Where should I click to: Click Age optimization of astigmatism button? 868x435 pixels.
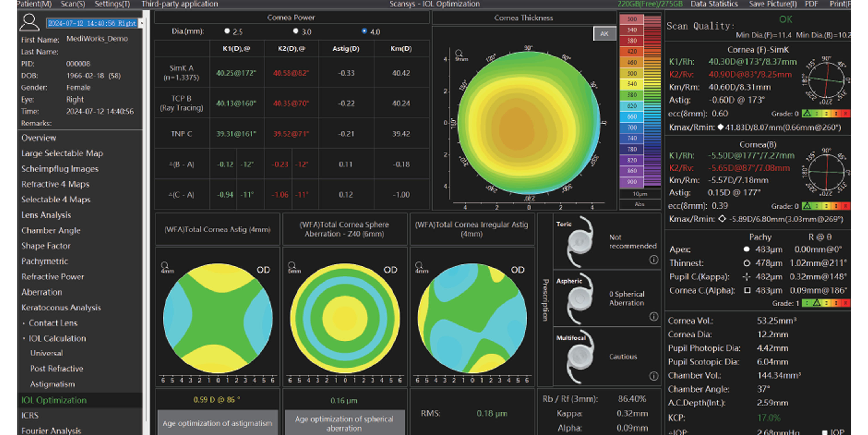(217, 423)
